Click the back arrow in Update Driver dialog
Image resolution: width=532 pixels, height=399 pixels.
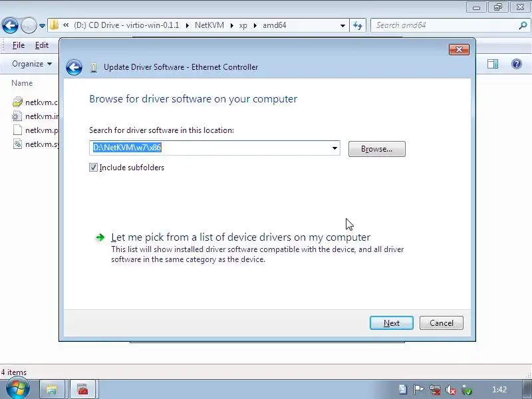coord(74,67)
